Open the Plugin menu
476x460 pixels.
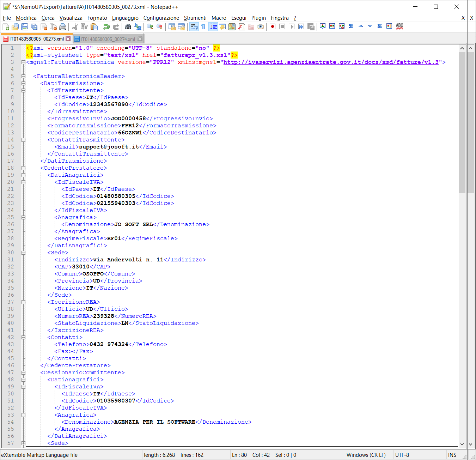coord(258,18)
